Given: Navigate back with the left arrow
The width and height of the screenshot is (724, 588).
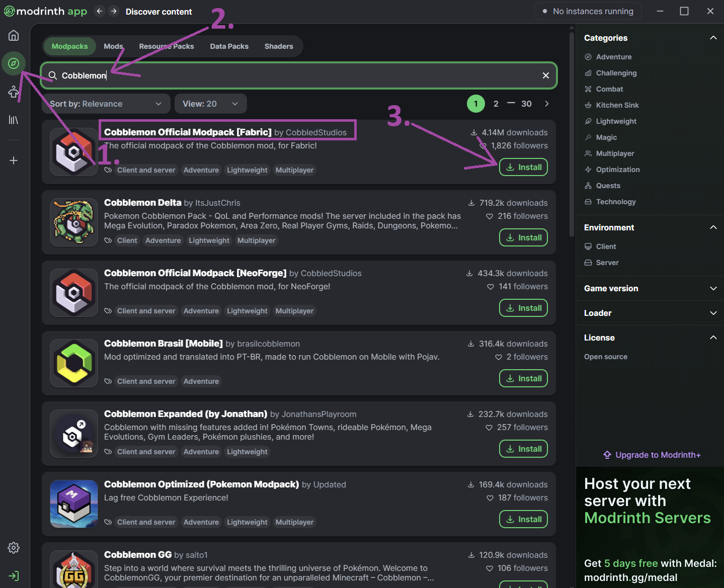Looking at the screenshot, I should [x=100, y=11].
